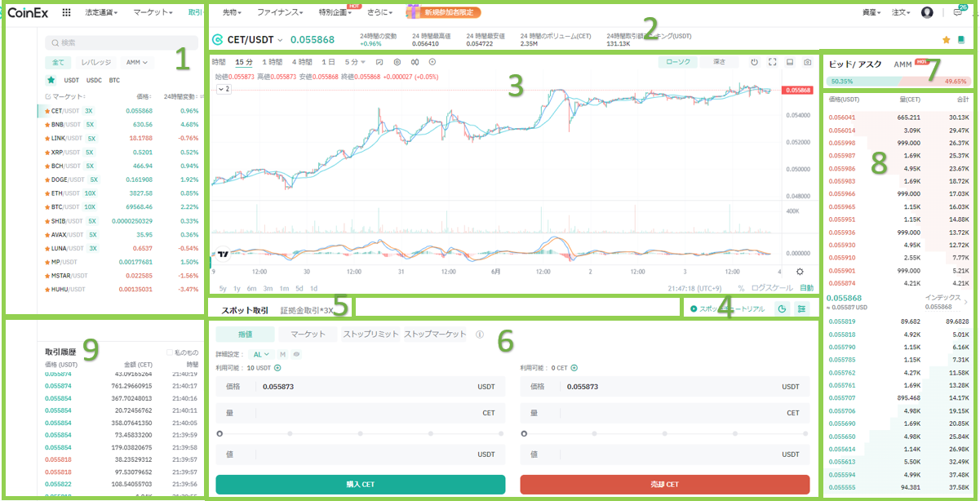Check the 私のもの checkbox in trade history
The width and height of the screenshot is (980, 501).
[169, 352]
